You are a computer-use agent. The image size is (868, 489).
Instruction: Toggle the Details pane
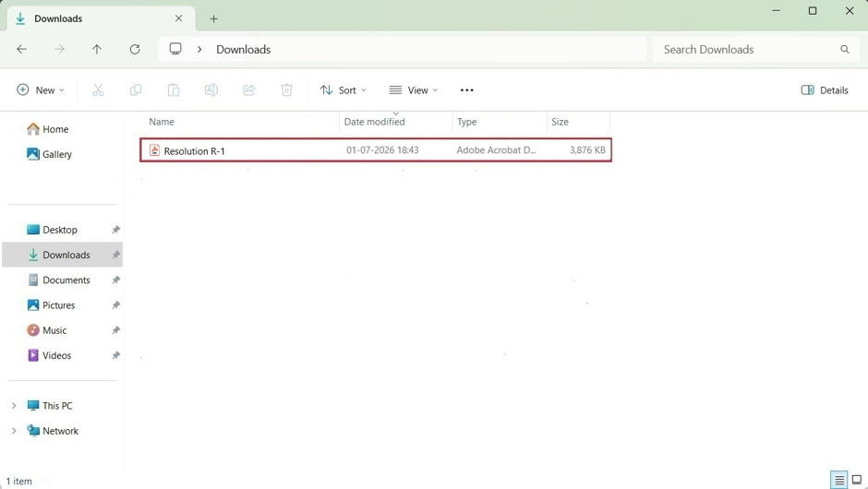pyautogui.click(x=825, y=90)
